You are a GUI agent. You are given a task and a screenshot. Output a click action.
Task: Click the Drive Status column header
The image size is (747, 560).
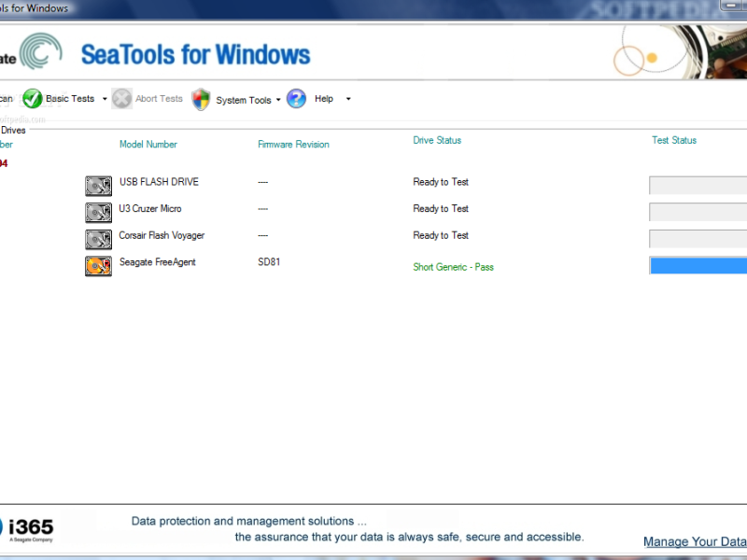[437, 140]
